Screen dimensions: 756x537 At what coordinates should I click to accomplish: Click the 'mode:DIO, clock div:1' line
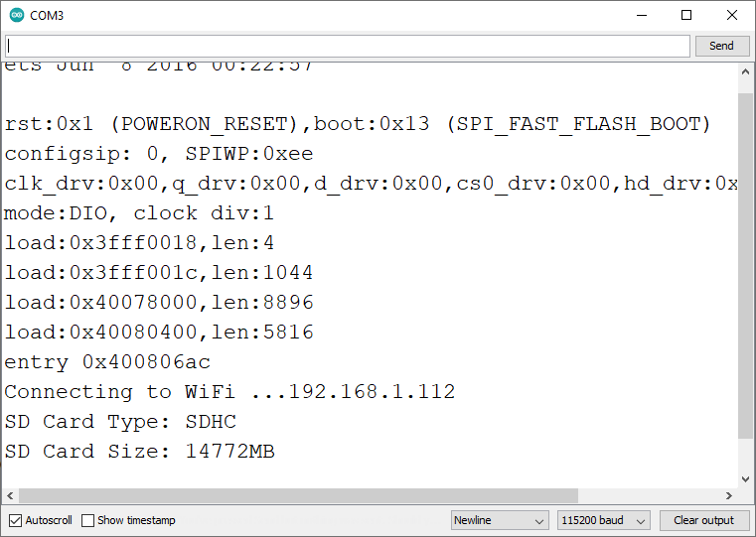point(139,212)
